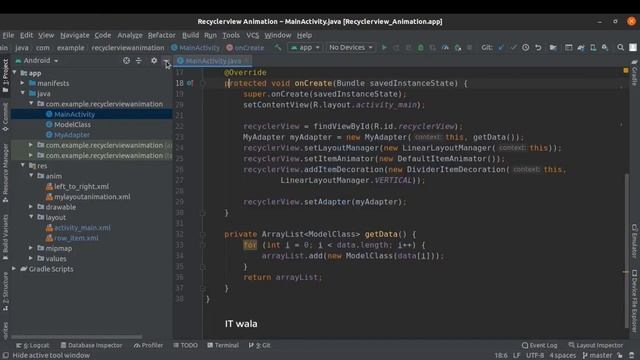
Task: Click the override gutter icon on line 18
Action: (x=190, y=83)
